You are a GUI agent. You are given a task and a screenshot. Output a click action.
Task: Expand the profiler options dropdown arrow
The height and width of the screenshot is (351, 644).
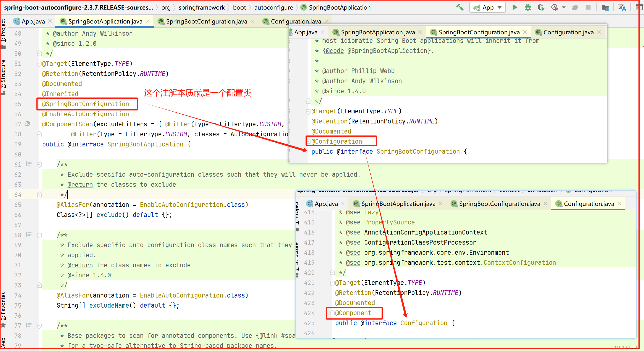(564, 7)
